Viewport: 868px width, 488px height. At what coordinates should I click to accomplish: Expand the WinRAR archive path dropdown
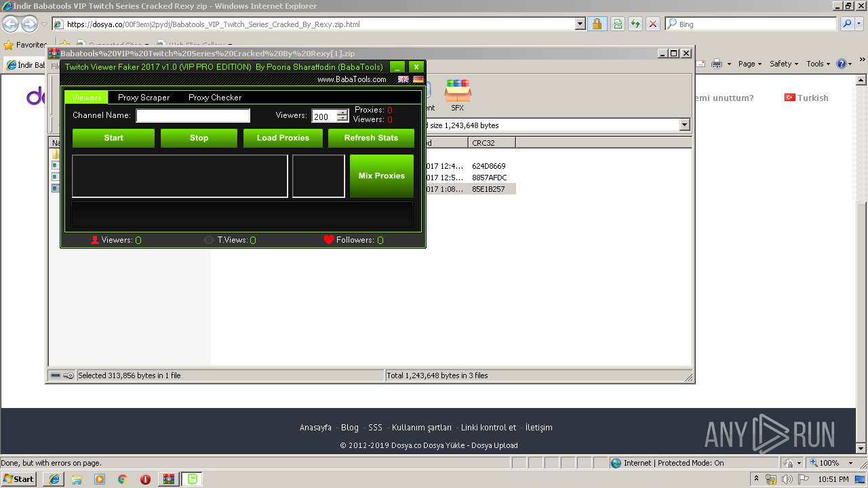tap(684, 125)
